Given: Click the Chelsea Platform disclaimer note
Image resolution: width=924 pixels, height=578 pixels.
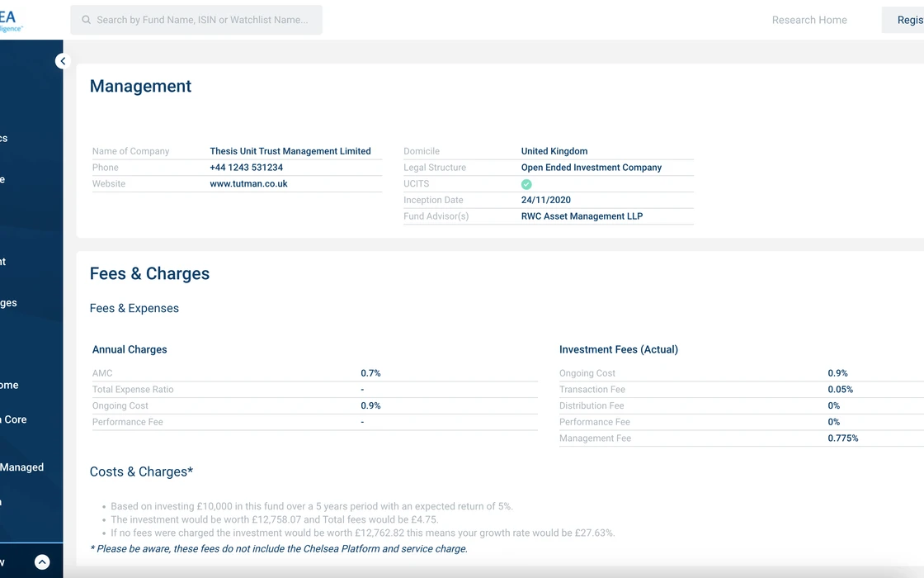Looking at the screenshot, I should point(279,548).
